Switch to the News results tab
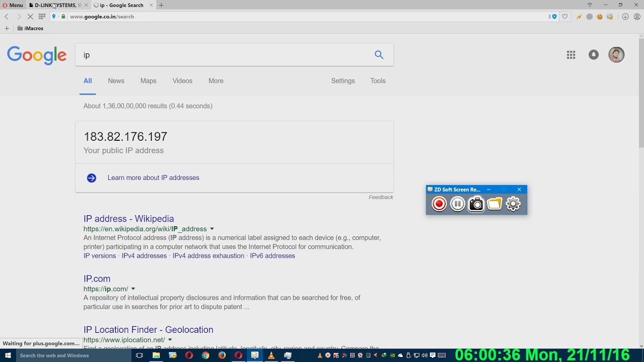Screen dimensions: 644x362 point(116,81)
